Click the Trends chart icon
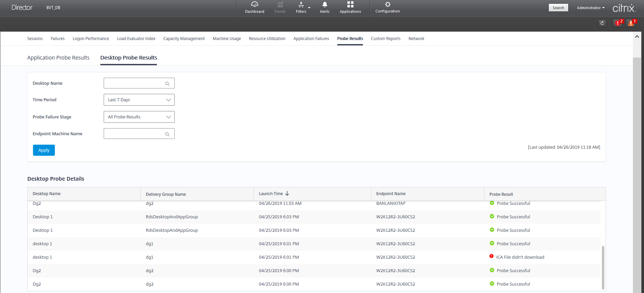Image resolution: width=644 pixels, height=293 pixels. [x=280, y=5]
